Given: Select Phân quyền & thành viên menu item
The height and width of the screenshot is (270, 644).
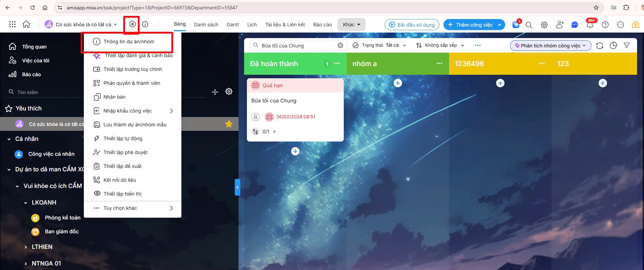Looking at the screenshot, I should (133, 83).
